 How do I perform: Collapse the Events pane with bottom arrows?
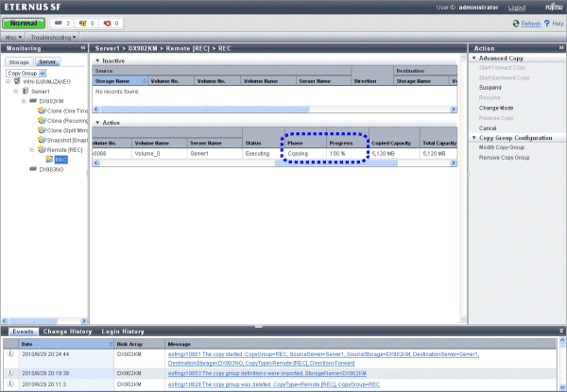click(561, 331)
